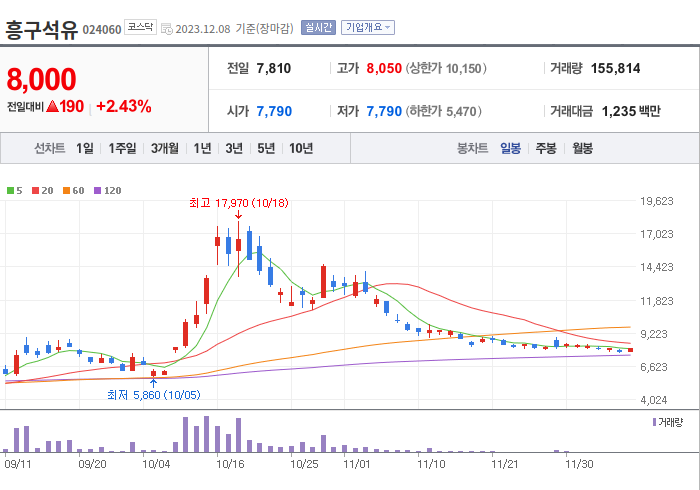Click the 11/01 date axis label

pyautogui.click(x=357, y=464)
